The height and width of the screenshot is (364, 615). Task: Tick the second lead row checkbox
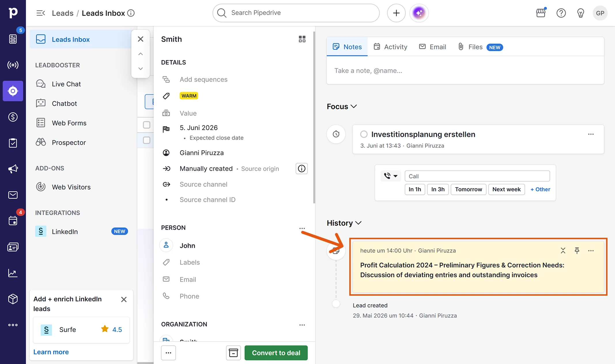coord(146,140)
